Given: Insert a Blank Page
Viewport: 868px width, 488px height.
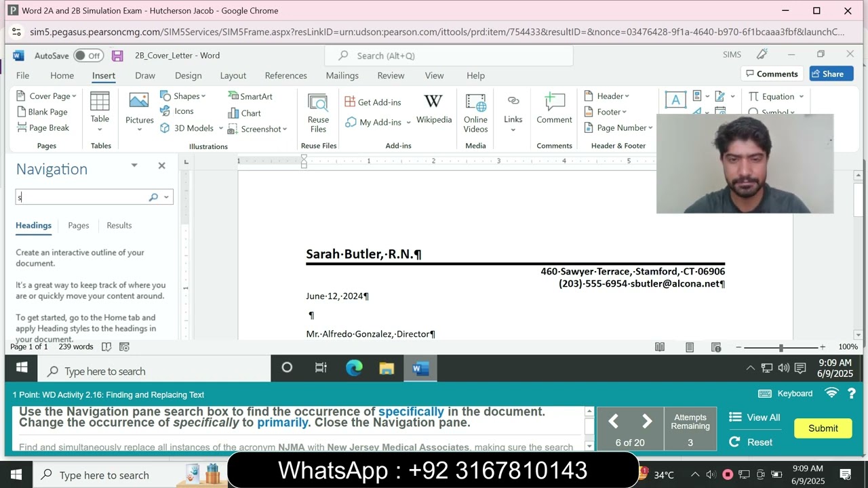Looking at the screenshot, I should [x=41, y=112].
